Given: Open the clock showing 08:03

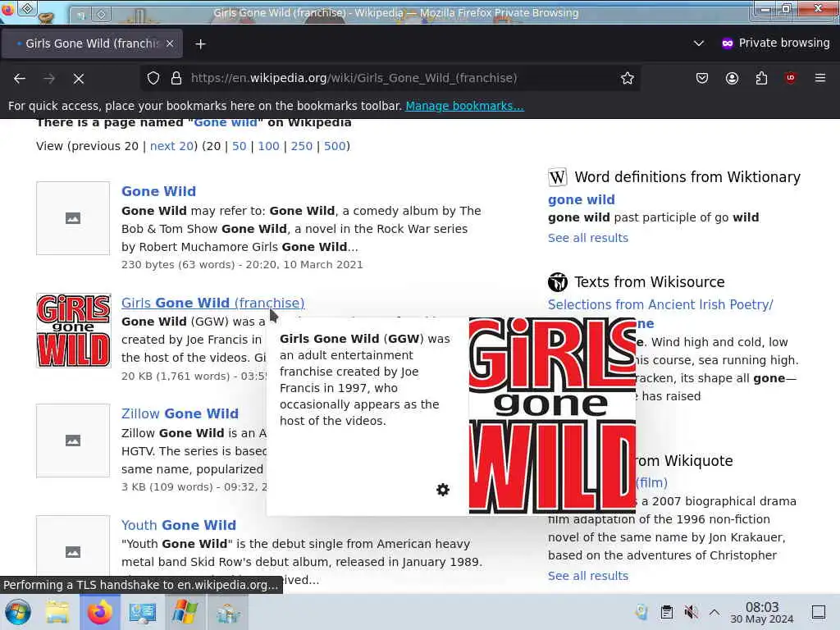Looking at the screenshot, I should coord(762,612).
